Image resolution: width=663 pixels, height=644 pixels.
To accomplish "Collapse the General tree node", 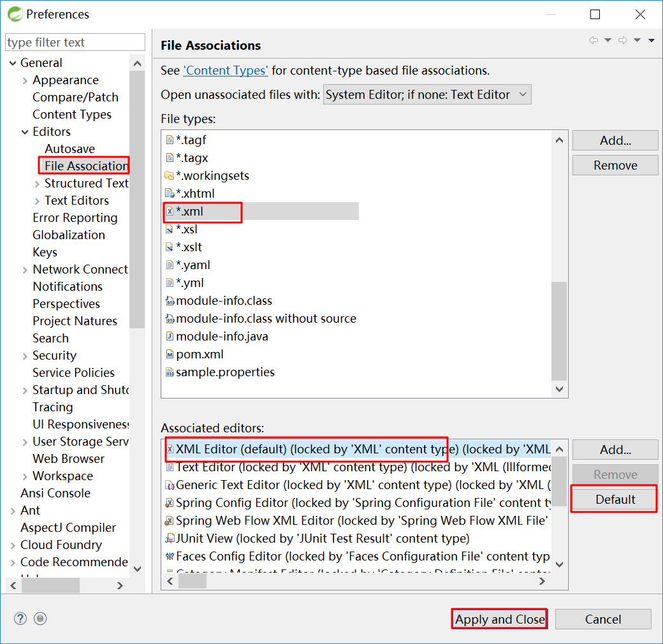I will click(13, 63).
